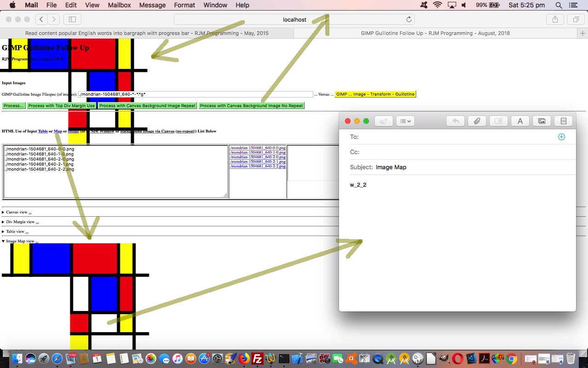Click Process with Canvas Background Image Repeat
Viewport: 588px width, 368px height.
[147, 106]
